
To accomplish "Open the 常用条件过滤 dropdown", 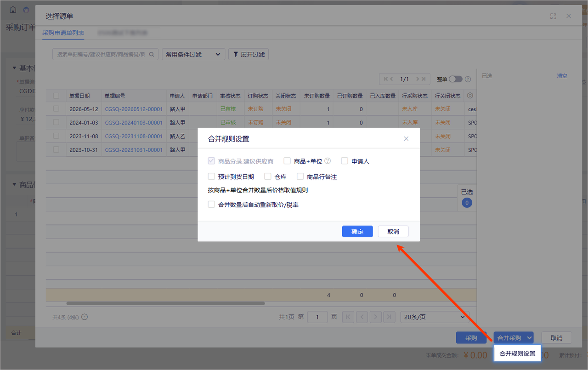I will [x=194, y=54].
